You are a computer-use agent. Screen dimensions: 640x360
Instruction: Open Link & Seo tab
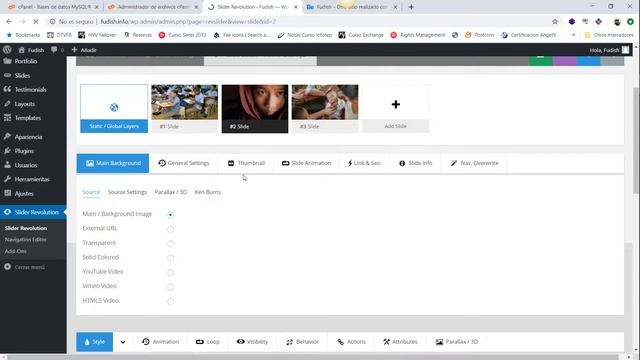(x=364, y=163)
